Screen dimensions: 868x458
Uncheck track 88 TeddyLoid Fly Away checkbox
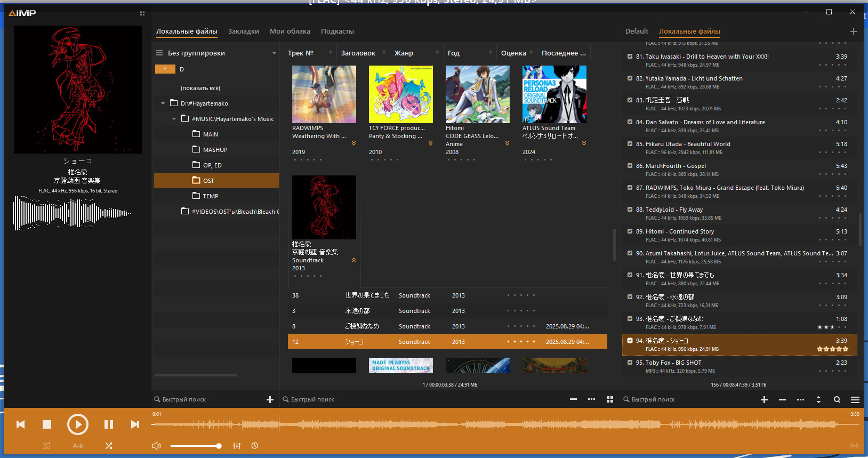tap(630, 209)
